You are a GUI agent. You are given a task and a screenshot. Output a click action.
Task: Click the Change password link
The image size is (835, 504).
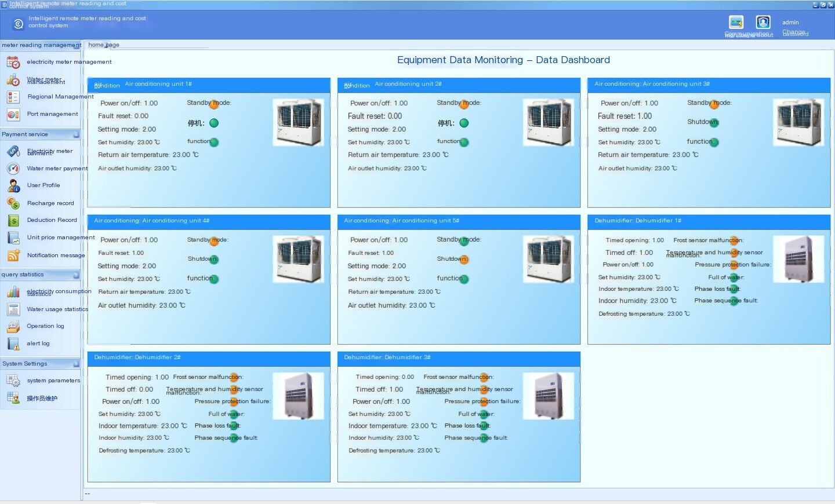pyautogui.click(x=795, y=33)
